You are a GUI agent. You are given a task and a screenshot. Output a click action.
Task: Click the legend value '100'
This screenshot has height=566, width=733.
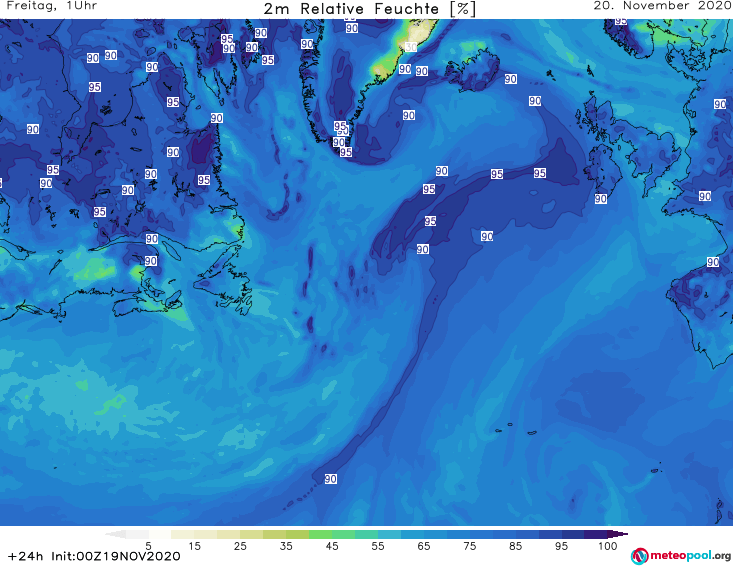tap(608, 546)
